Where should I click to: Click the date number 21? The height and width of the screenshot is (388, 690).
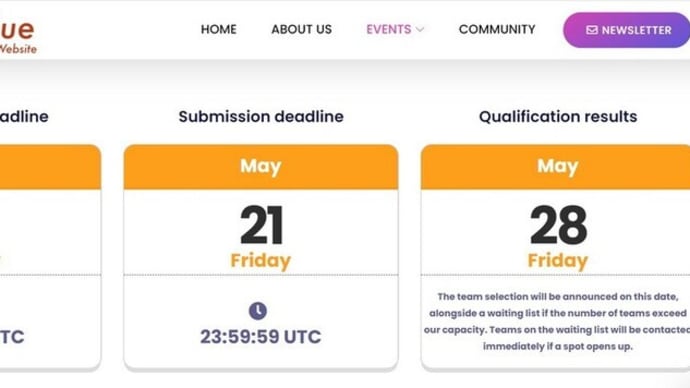coord(261,225)
